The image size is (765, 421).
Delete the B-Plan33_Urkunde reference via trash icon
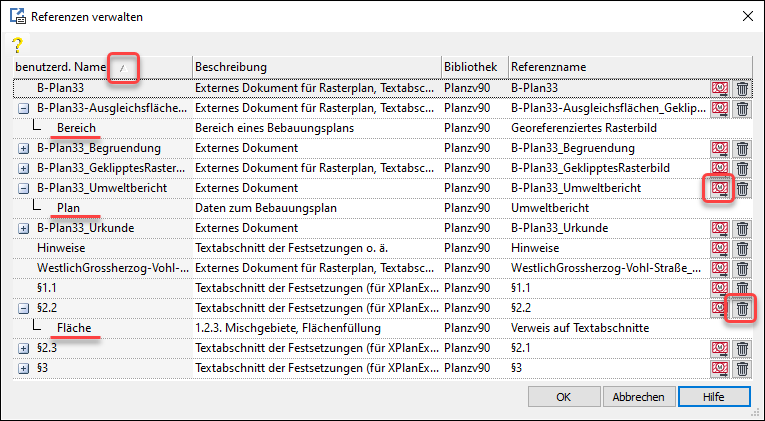tap(742, 228)
